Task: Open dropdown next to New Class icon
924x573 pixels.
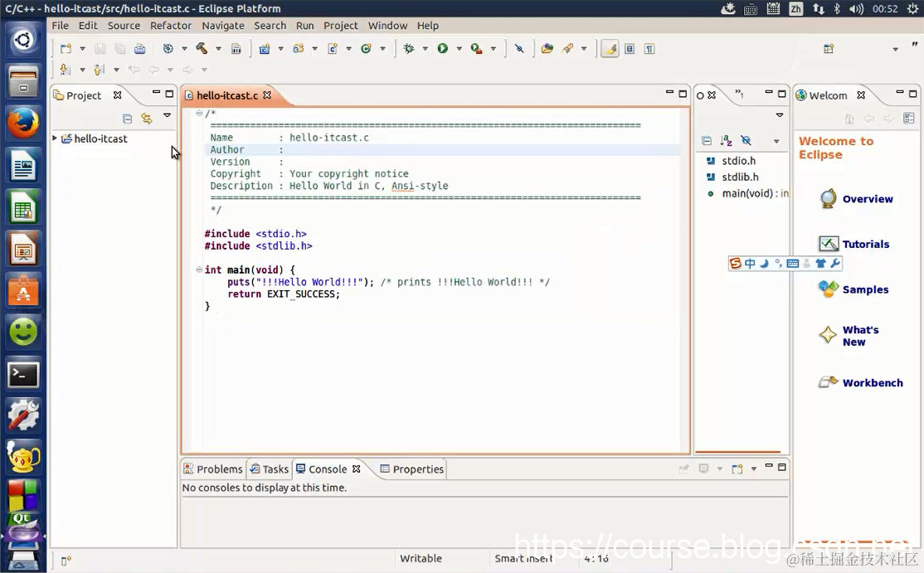Action: (x=383, y=49)
